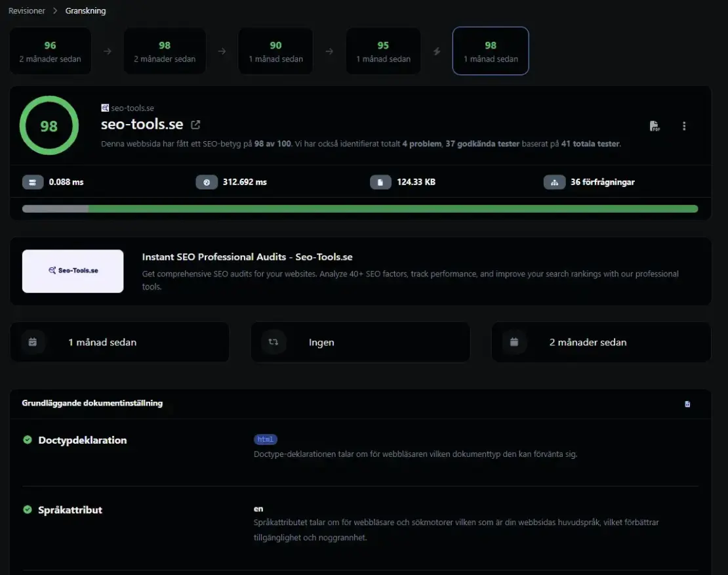Click the repeat icon on the Ingen card
The width and height of the screenshot is (728, 575).
[x=273, y=341]
